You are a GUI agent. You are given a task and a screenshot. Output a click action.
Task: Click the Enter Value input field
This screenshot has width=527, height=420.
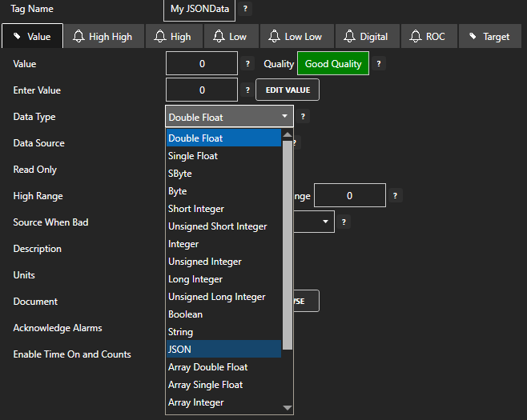coord(202,90)
